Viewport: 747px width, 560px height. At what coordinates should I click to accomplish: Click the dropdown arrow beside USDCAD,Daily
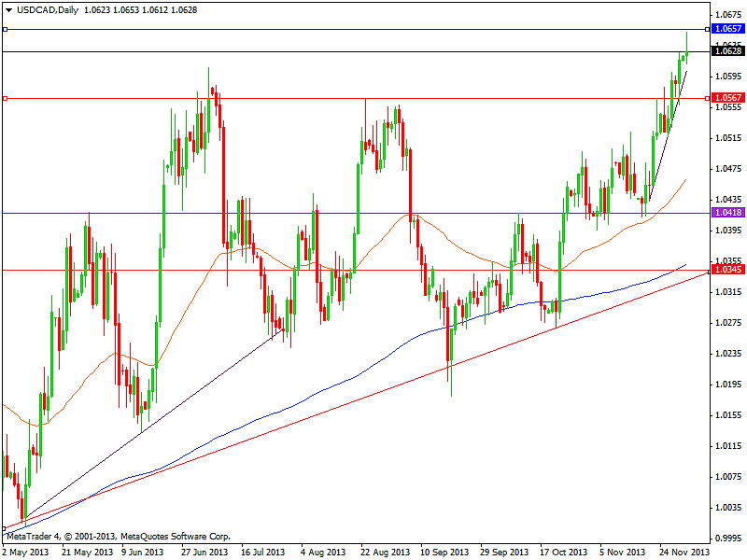coord(7,8)
